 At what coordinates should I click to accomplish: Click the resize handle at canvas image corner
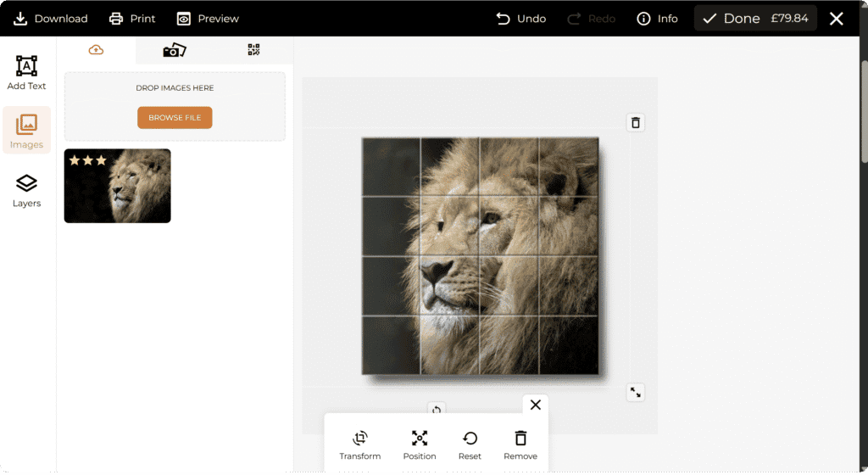point(636,392)
